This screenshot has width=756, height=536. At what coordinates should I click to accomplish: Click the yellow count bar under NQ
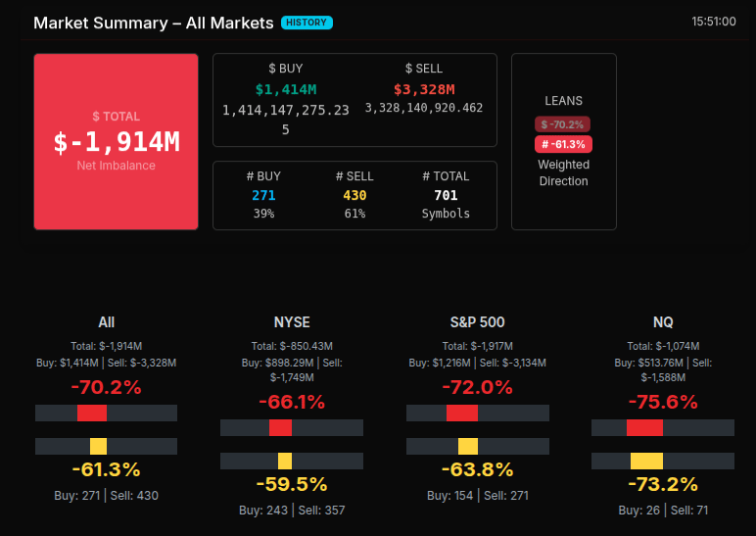click(x=646, y=461)
